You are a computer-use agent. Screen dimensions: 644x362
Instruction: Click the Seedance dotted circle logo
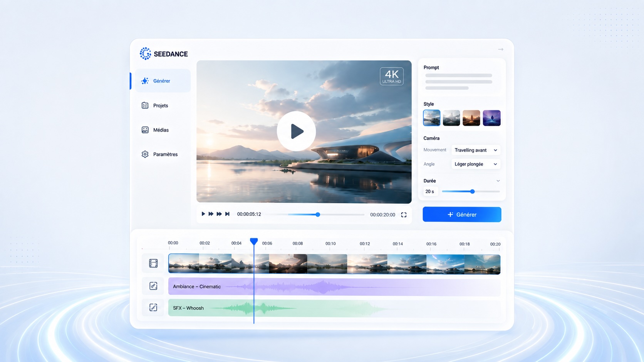145,53
